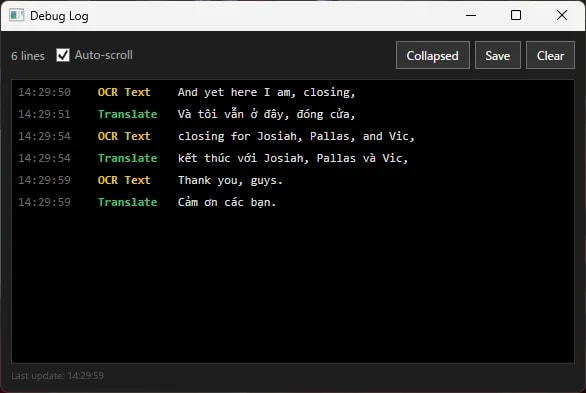The height and width of the screenshot is (393, 586).
Task: Maximize the Debug Log window
Action: coord(516,15)
